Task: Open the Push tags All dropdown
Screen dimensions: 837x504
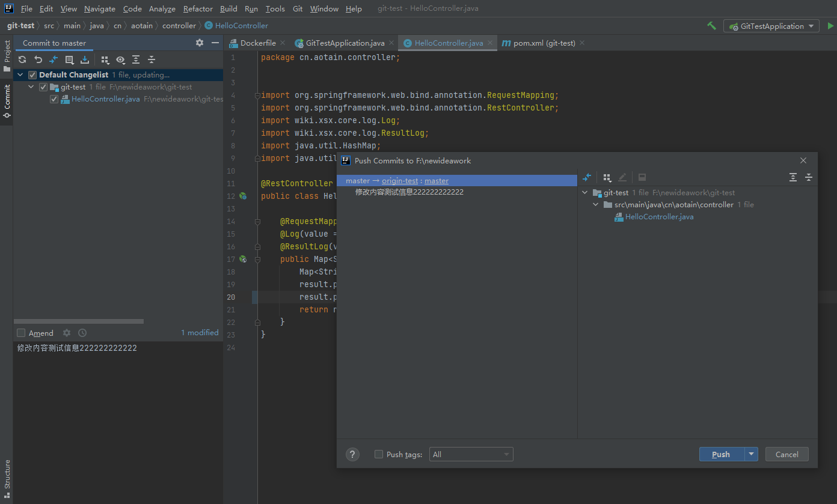Action: click(471, 454)
